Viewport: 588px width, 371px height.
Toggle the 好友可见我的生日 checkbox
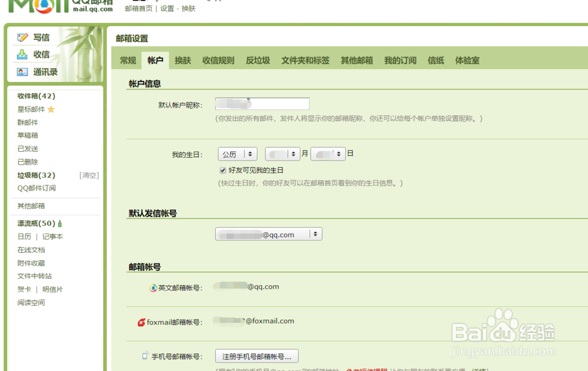223,171
